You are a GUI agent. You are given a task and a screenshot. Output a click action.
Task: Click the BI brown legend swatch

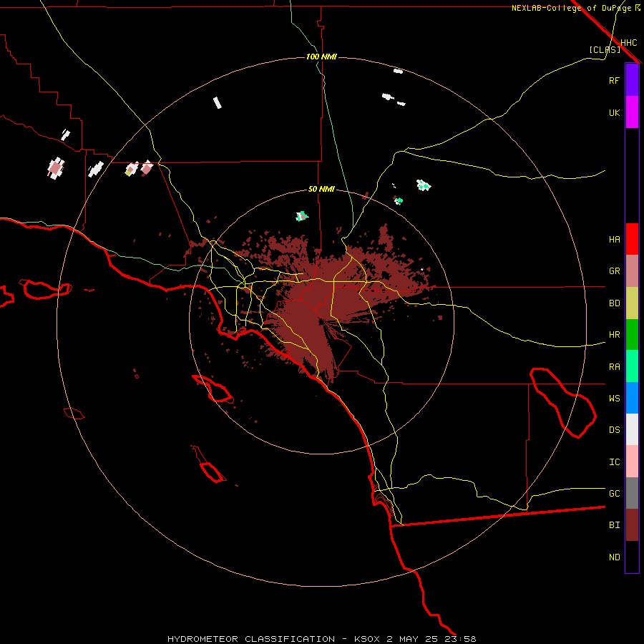pos(632,525)
